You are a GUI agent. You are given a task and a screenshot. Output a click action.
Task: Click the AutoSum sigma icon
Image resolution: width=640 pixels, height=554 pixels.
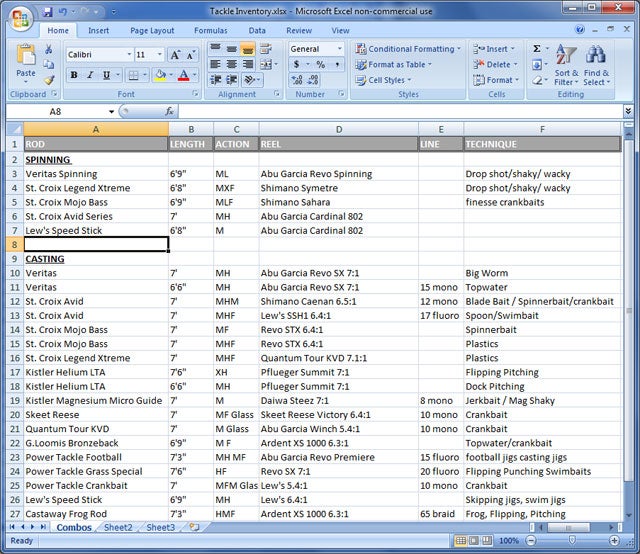[537, 49]
